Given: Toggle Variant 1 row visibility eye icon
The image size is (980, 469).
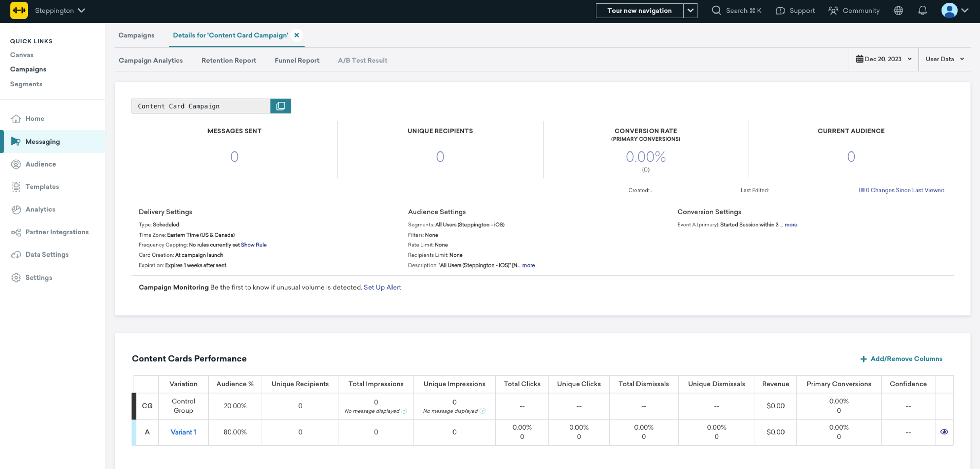Looking at the screenshot, I should pyautogui.click(x=944, y=432).
